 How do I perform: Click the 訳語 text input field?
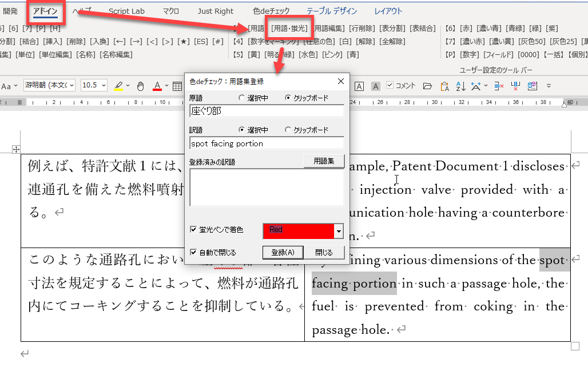point(267,143)
